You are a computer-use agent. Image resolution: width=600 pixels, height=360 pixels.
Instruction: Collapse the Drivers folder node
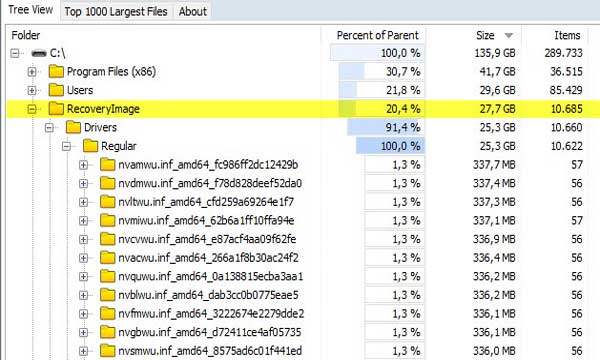click(49, 127)
